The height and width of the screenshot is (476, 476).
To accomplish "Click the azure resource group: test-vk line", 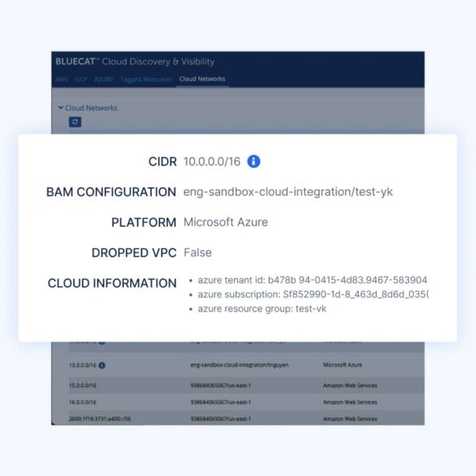I will 262,309.
